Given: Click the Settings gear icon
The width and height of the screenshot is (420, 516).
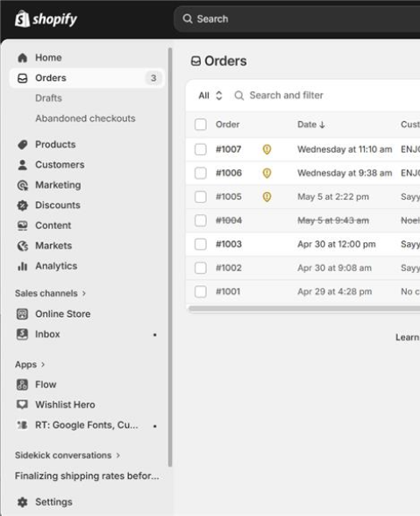Looking at the screenshot, I should [x=23, y=502].
